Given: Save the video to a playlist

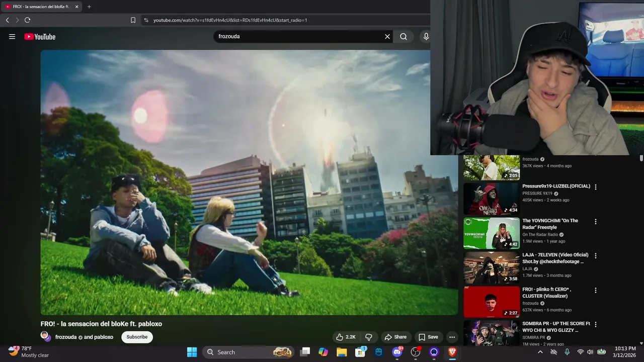Looking at the screenshot, I should (x=428, y=337).
